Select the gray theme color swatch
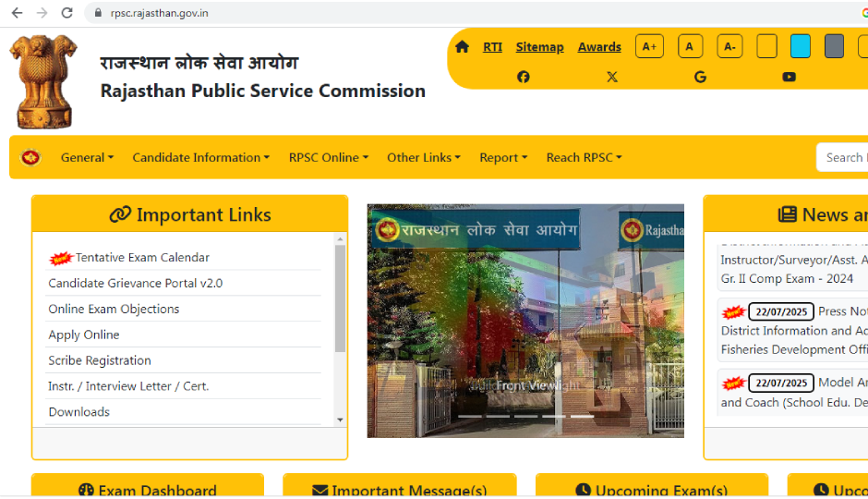 (834, 46)
